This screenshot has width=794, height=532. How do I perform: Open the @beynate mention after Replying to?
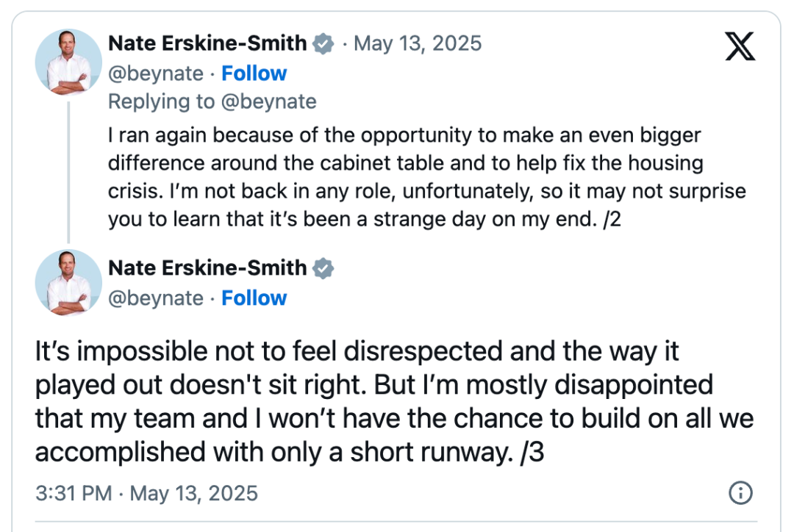[x=269, y=101]
